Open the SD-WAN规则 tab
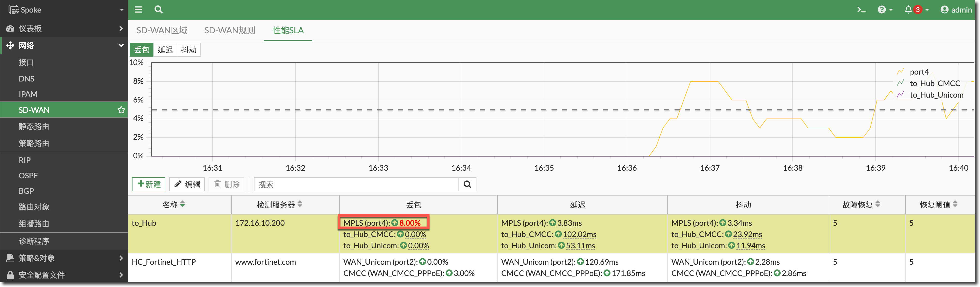 [229, 30]
